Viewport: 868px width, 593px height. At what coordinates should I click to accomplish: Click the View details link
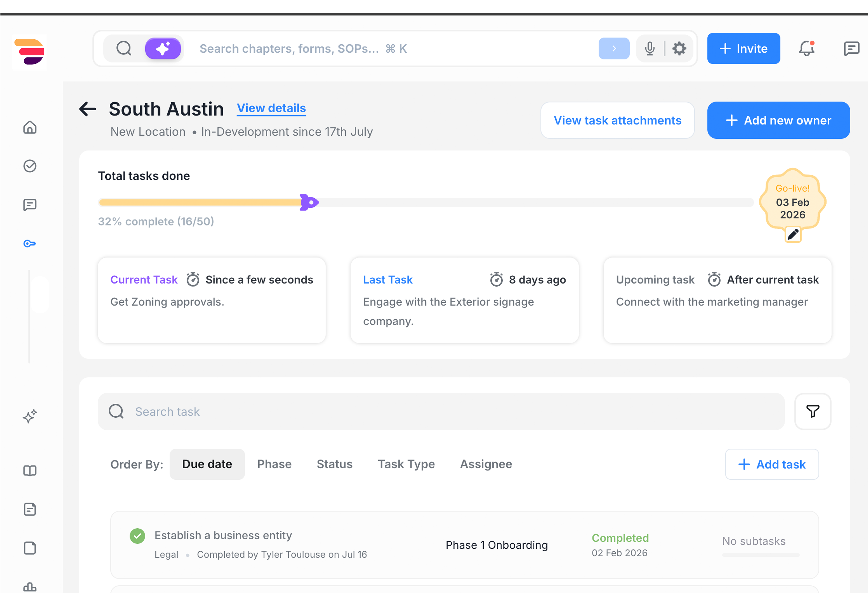tap(271, 108)
